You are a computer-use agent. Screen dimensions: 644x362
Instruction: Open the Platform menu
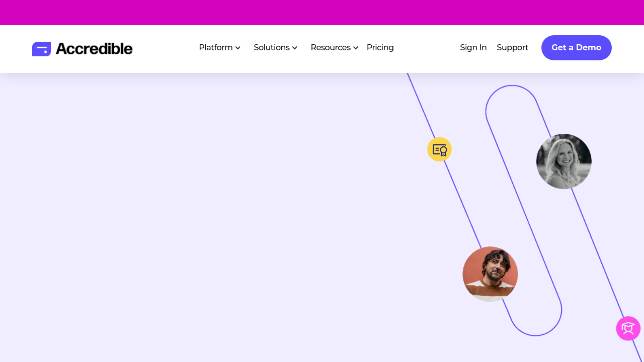pos(215,48)
